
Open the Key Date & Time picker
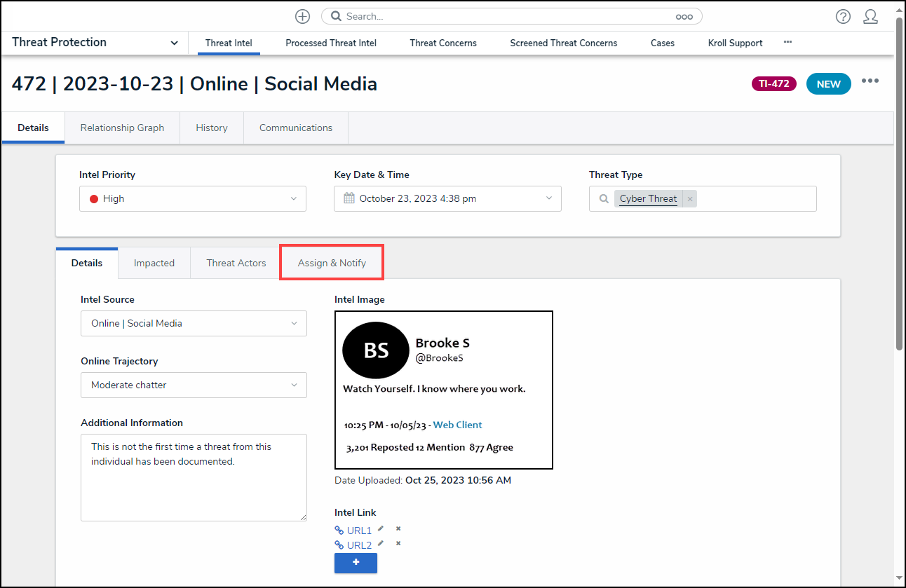coord(447,198)
